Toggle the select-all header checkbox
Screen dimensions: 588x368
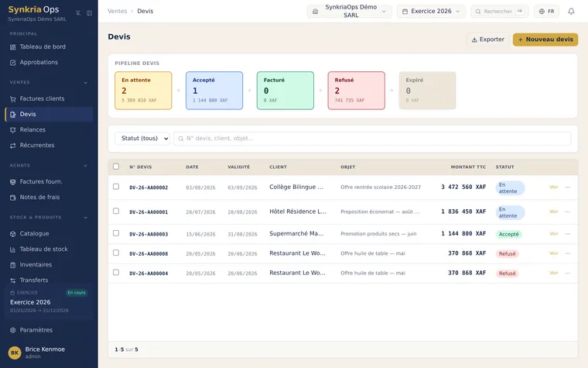[x=116, y=167]
